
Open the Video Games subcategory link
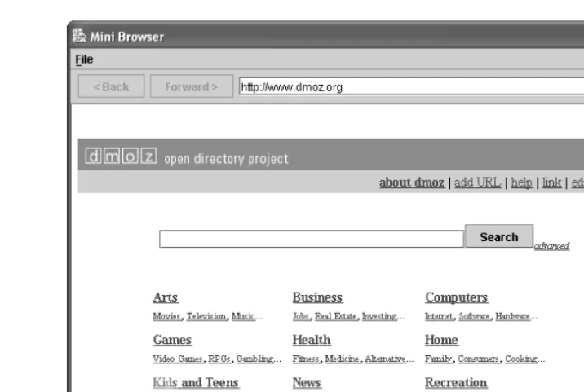coord(178,359)
